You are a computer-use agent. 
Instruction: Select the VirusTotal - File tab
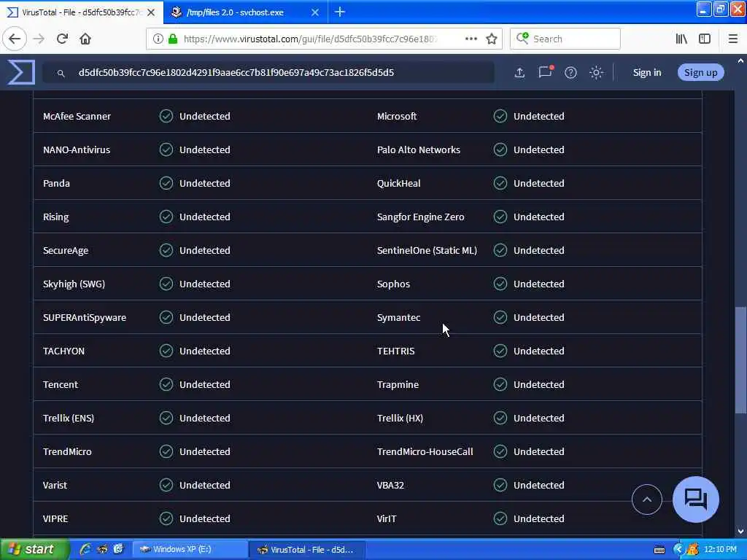pos(82,12)
